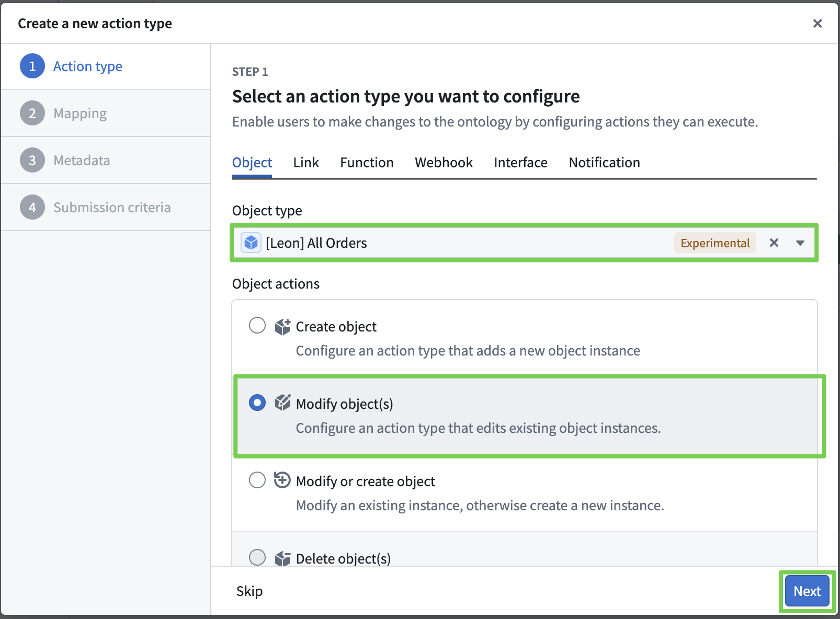840x619 pixels.
Task: Click the Modify object(s) pencil-cube icon
Action: (x=282, y=403)
